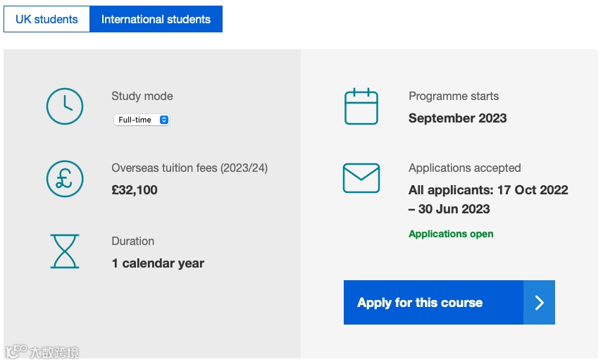Click the Study mode label
Image resolution: width=603 pixels, height=364 pixels.
[x=142, y=96]
